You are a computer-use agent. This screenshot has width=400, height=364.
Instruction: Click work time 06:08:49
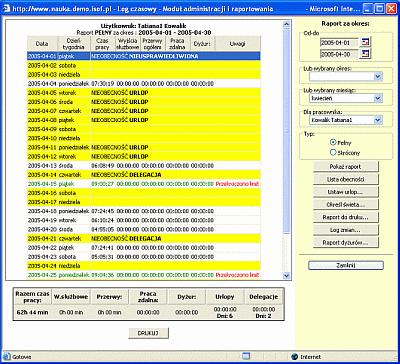coord(103,165)
